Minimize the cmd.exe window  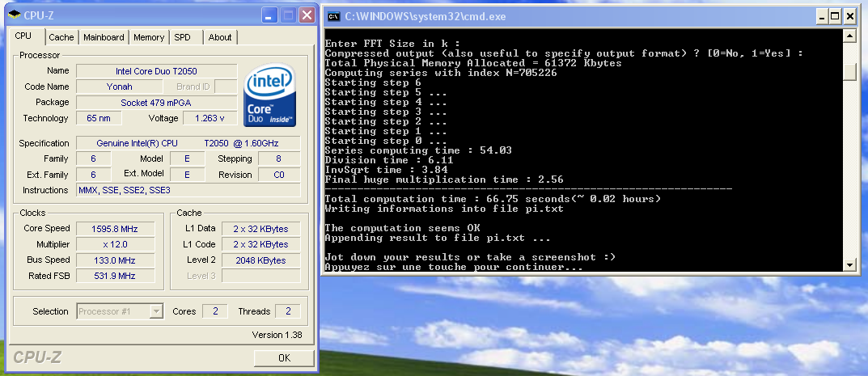822,17
